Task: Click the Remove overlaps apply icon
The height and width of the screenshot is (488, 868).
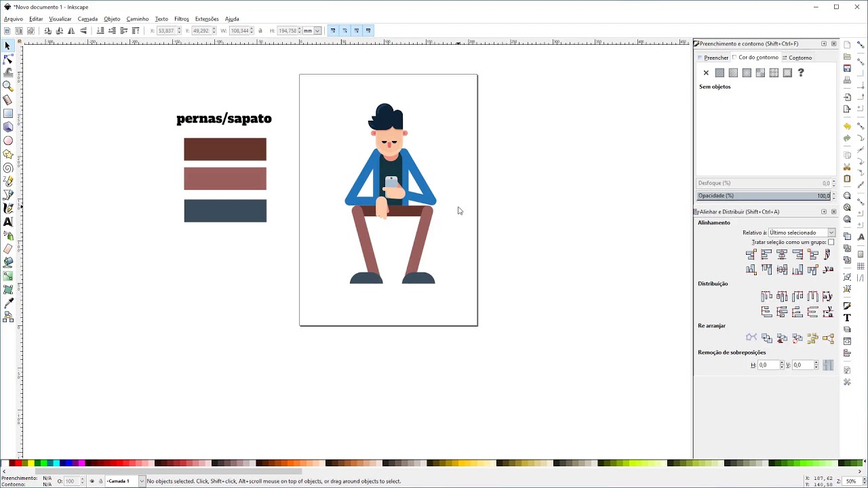Action: (x=828, y=365)
